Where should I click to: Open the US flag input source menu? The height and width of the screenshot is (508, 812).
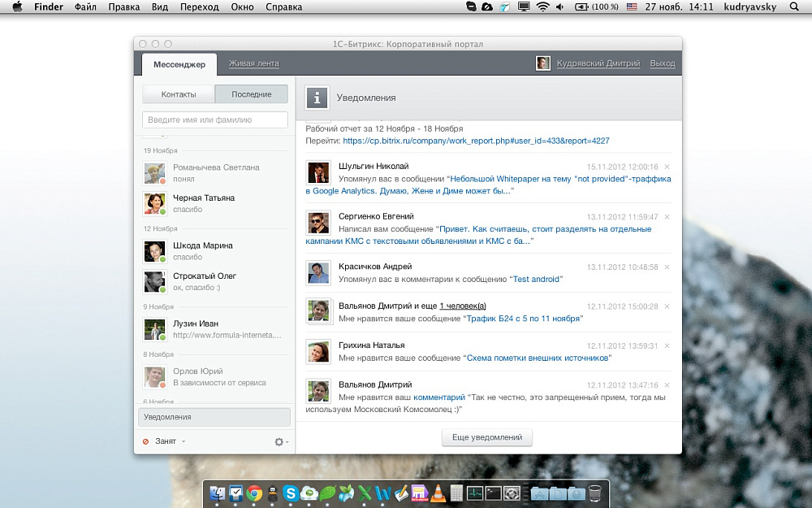tap(632, 7)
